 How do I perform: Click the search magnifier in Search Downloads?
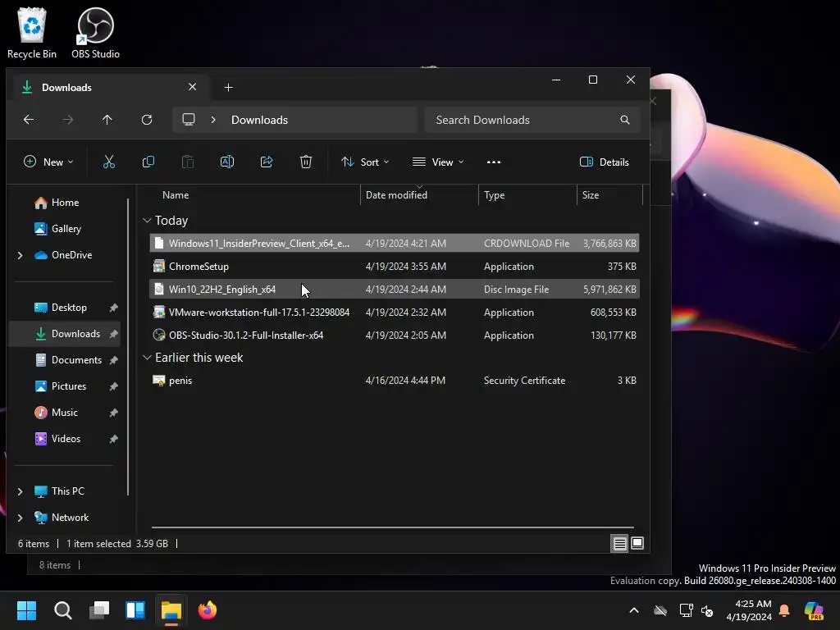point(624,120)
